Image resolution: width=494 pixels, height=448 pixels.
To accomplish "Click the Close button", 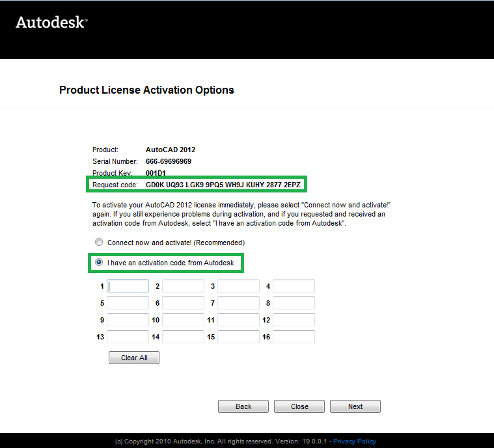I will pyautogui.click(x=299, y=406).
